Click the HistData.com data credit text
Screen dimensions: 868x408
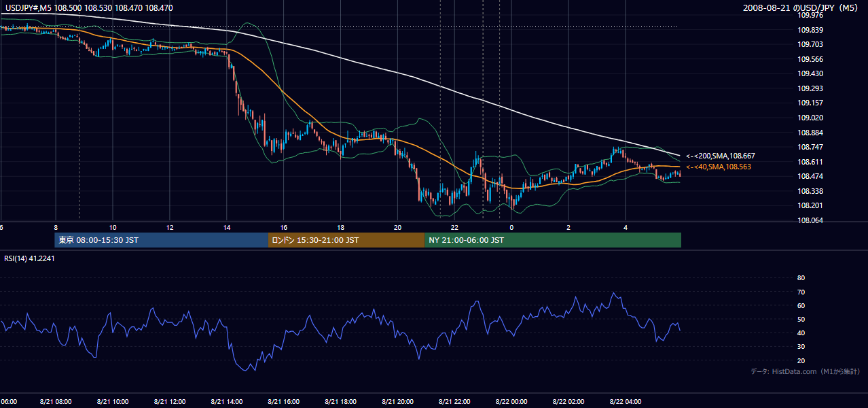click(806, 371)
